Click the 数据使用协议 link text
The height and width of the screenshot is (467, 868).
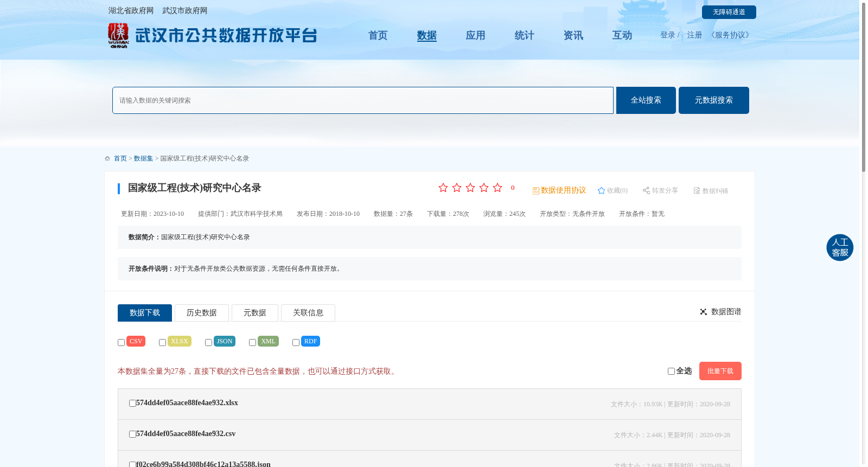(x=564, y=190)
